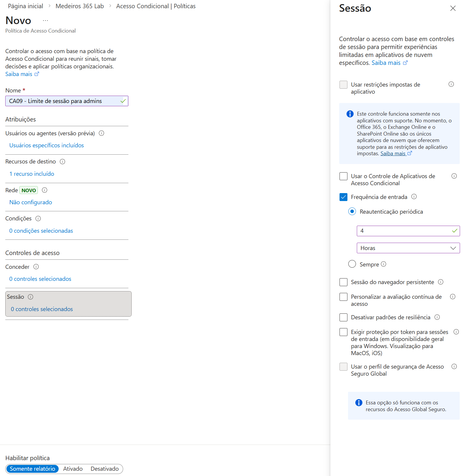Click info icon beside Sessão do navegador persistente
Image resolution: width=465 pixels, height=476 pixels.
point(441,282)
